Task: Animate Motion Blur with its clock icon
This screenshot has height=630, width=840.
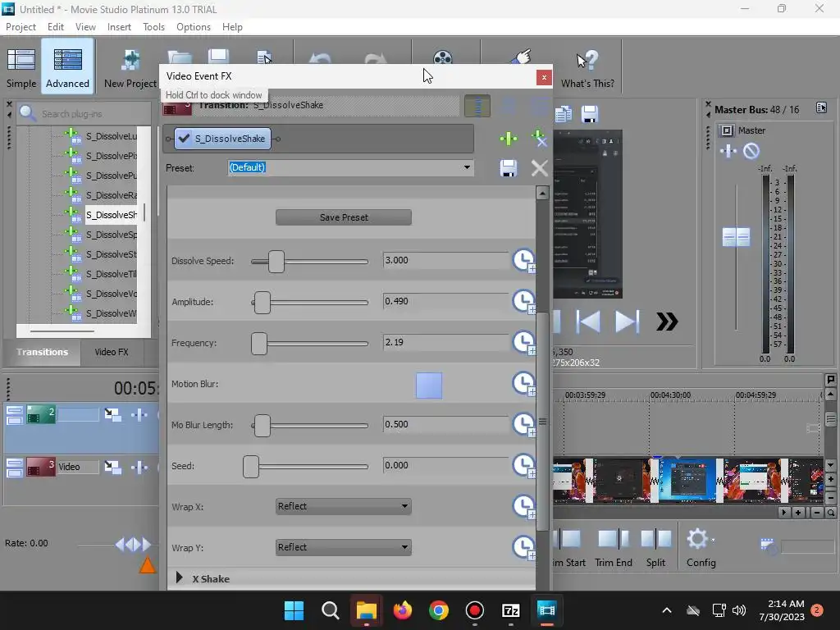Action: click(524, 384)
